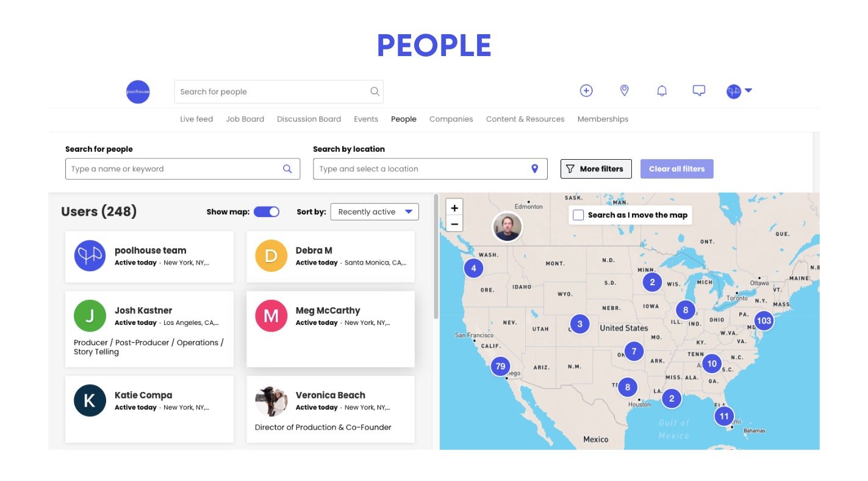Screen dimensions: 868x481
Task: Click map cluster marker 79
Action: tap(501, 366)
